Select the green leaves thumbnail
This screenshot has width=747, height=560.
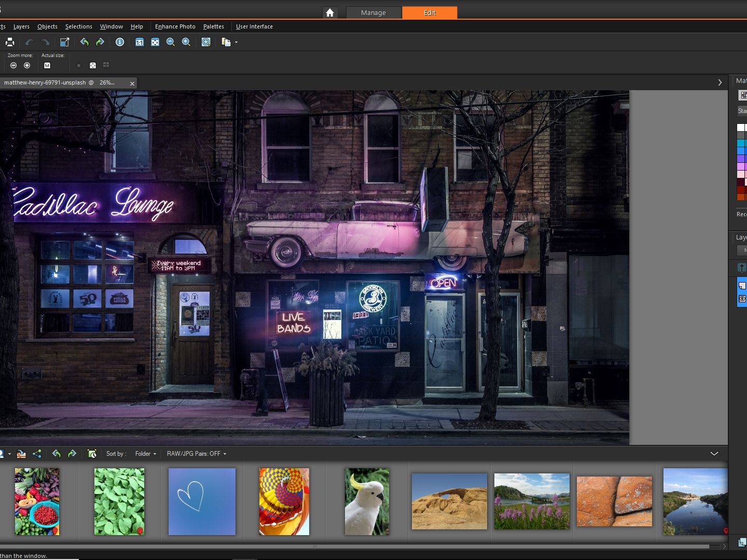(119, 501)
